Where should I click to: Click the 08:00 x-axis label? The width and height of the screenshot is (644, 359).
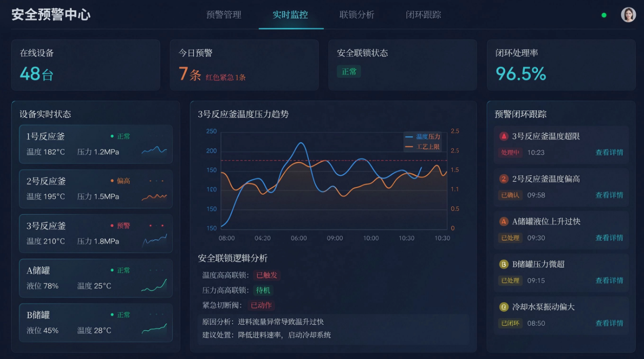(226, 238)
